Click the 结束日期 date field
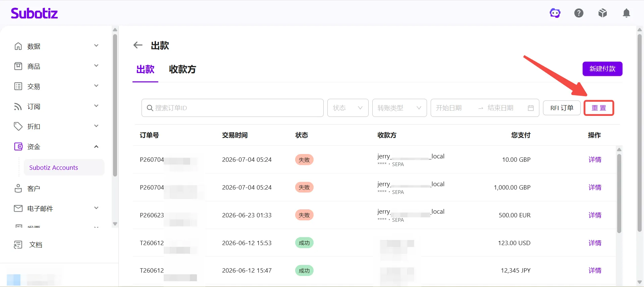Screen dimensions: 644x287 [500, 108]
